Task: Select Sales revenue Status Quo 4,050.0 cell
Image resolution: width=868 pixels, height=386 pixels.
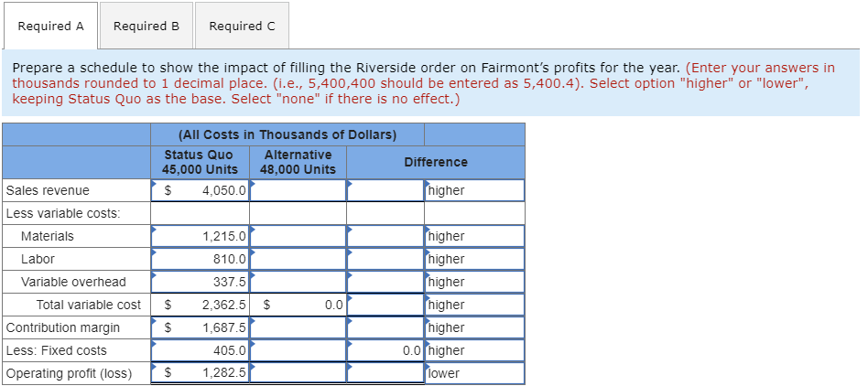Action: point(200,190)
